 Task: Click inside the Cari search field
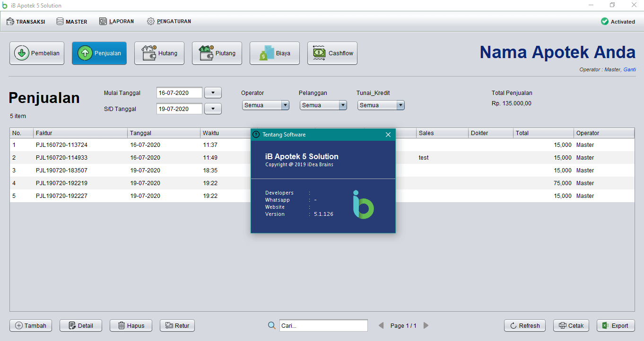pyautogui.click(x=323, y=325)
